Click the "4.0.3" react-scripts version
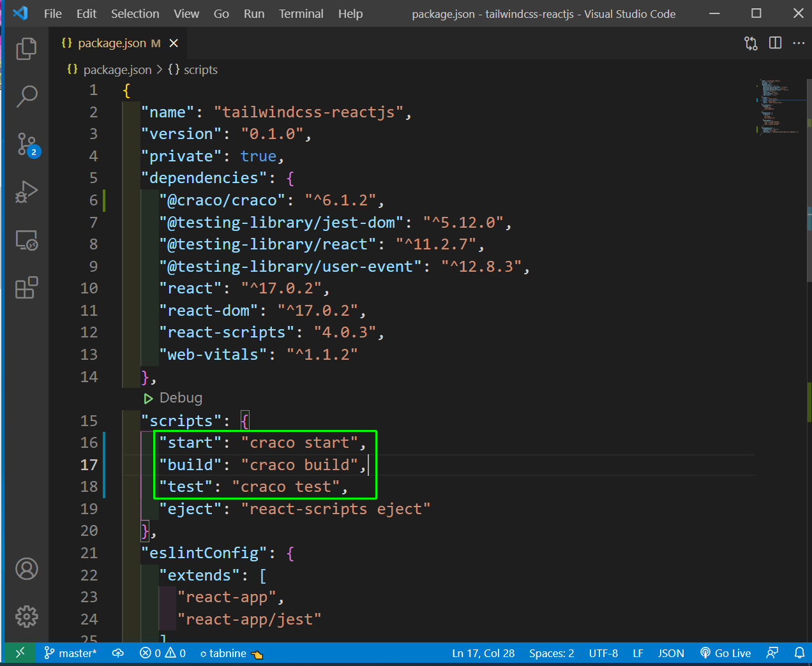This screenshot has width=812, height=666. [345, 332]
